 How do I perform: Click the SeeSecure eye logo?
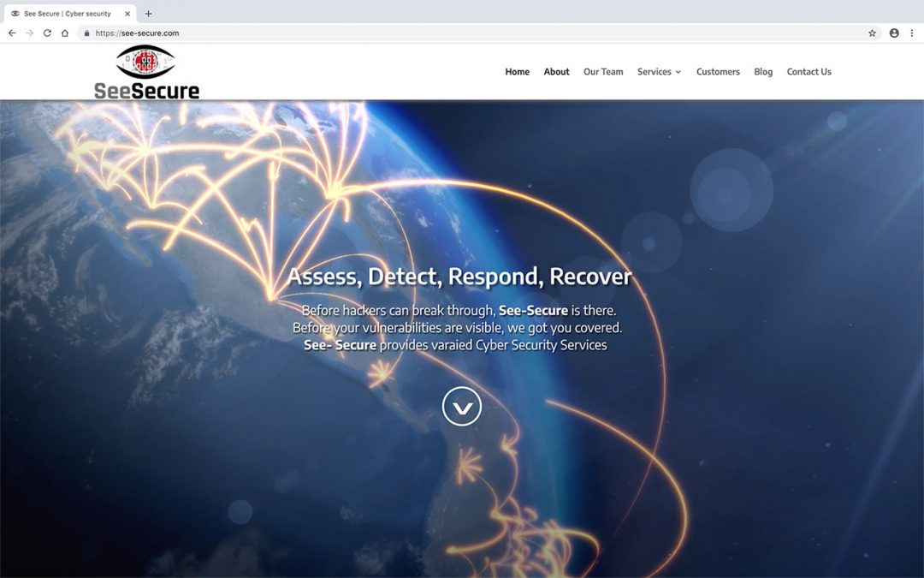(146, 72)
